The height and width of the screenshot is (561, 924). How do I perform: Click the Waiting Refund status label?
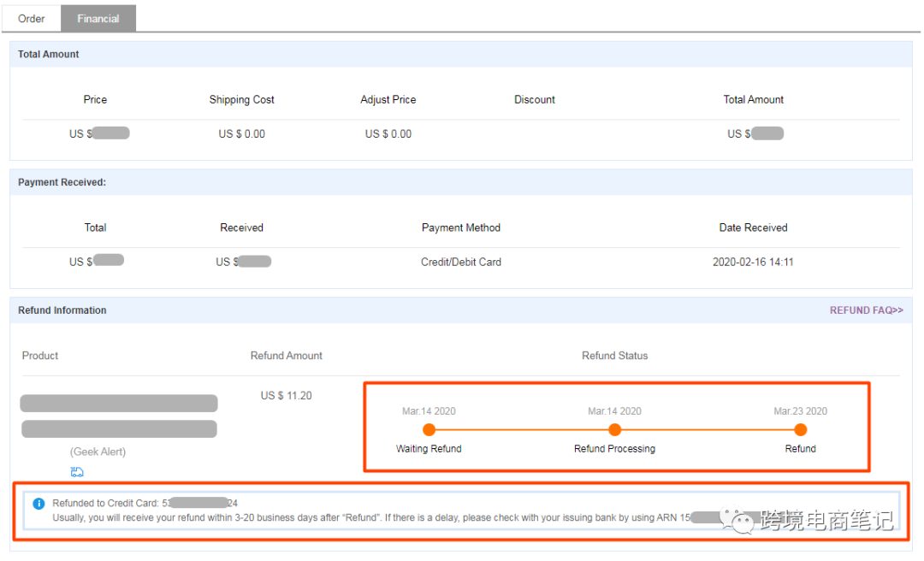(x=429, y=448)
